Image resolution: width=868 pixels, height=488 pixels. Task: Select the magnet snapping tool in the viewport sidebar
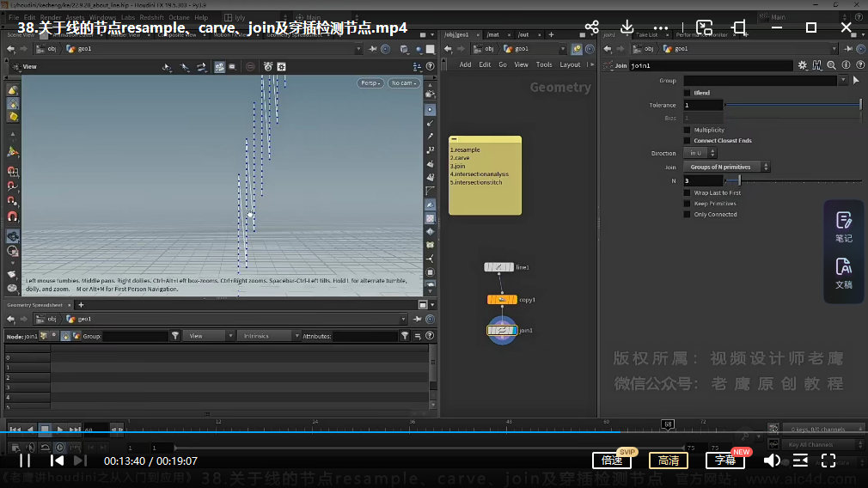tap(12, 216)
